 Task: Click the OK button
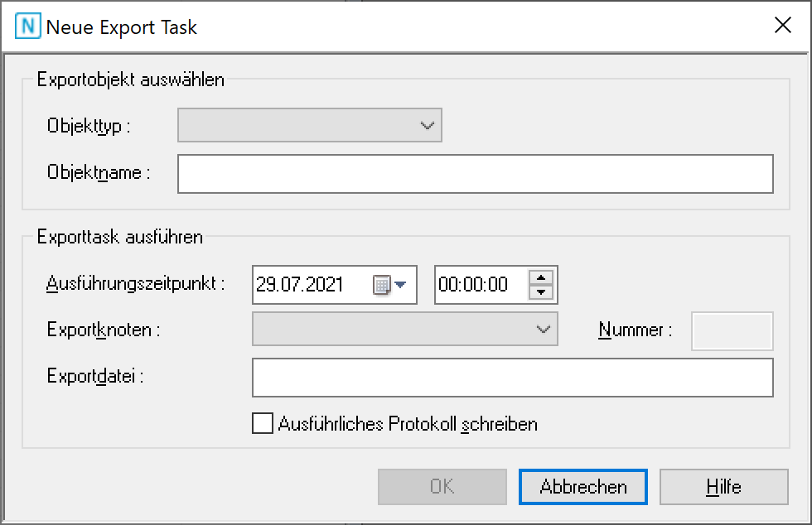442,487
